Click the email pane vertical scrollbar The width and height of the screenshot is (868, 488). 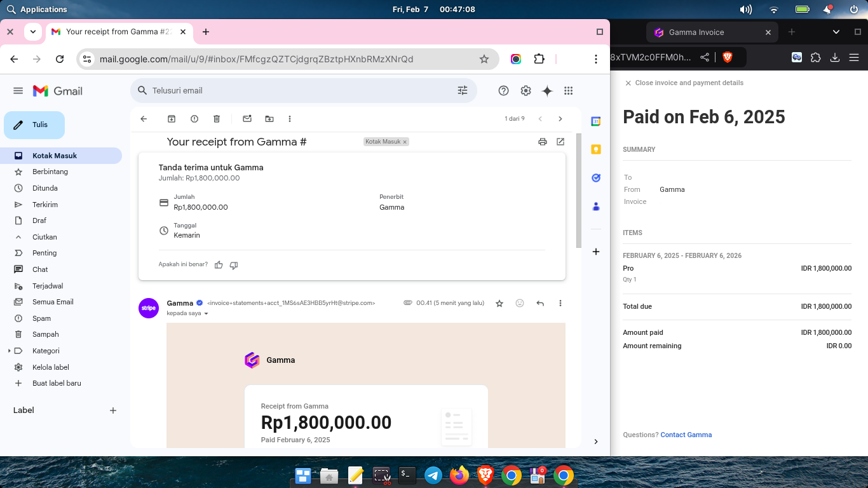click(x=578, y=191)
